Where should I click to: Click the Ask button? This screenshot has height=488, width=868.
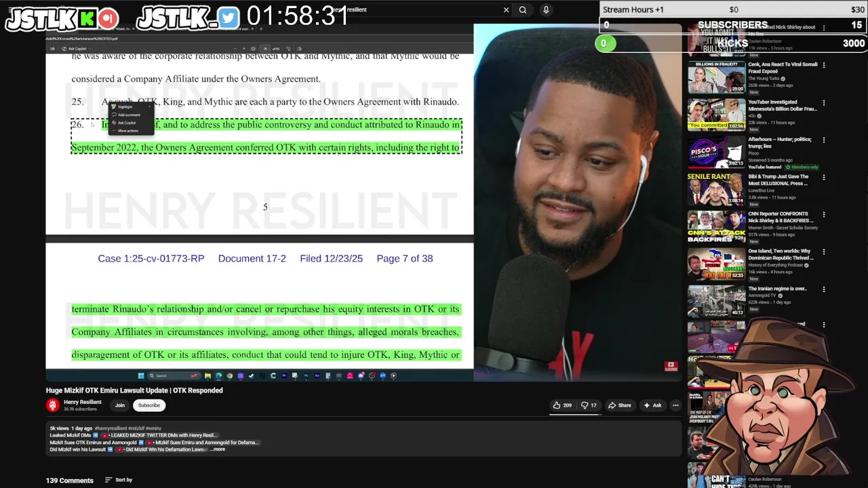click(x=652, y=405)
